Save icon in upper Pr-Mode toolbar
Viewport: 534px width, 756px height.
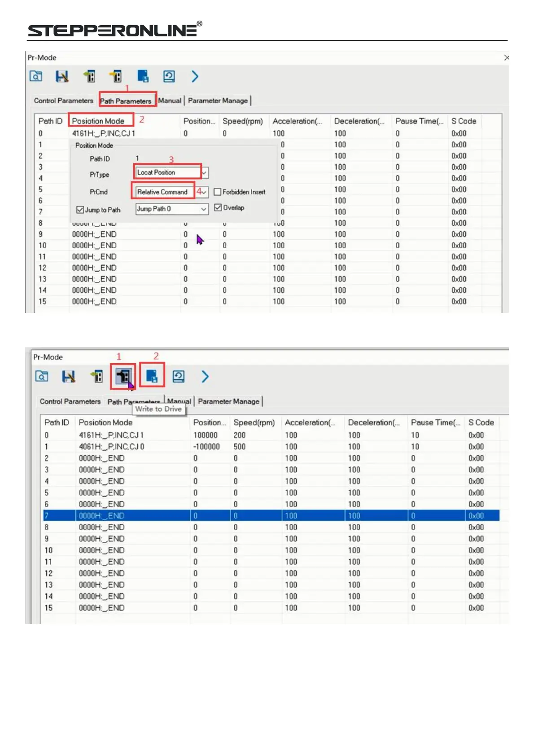click(62, 76)
